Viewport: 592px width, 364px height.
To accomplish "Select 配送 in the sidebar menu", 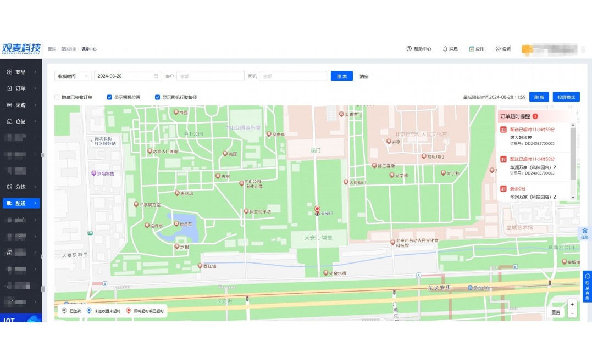I will pyautogui.click(x=21, y=203).
